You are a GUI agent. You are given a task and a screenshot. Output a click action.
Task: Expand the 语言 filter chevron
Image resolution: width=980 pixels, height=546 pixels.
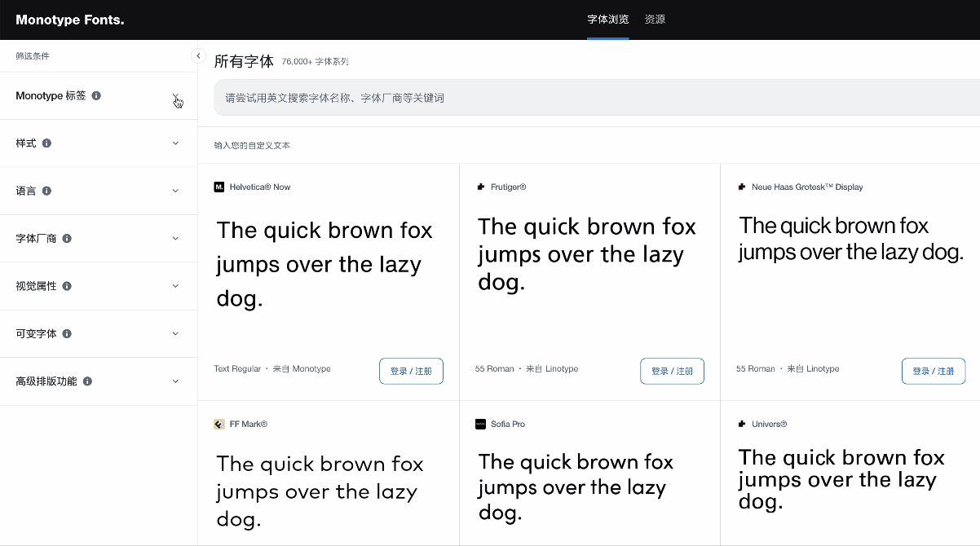[175, 191]
